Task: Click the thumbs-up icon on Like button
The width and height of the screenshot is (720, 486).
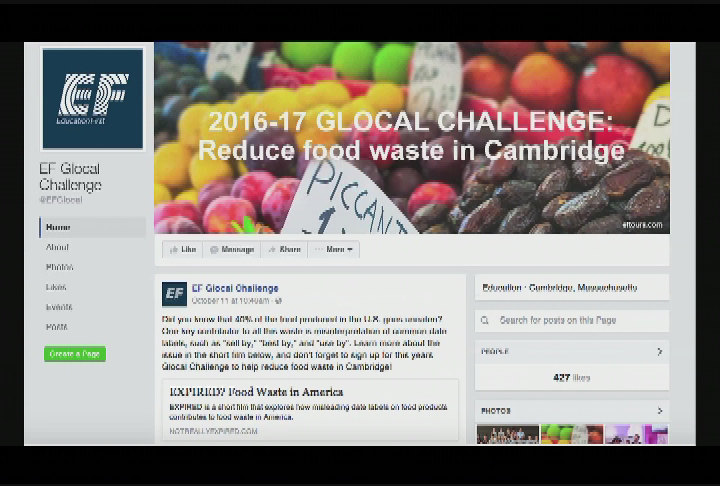Action: pyautogui.click(x=174, y=249)
